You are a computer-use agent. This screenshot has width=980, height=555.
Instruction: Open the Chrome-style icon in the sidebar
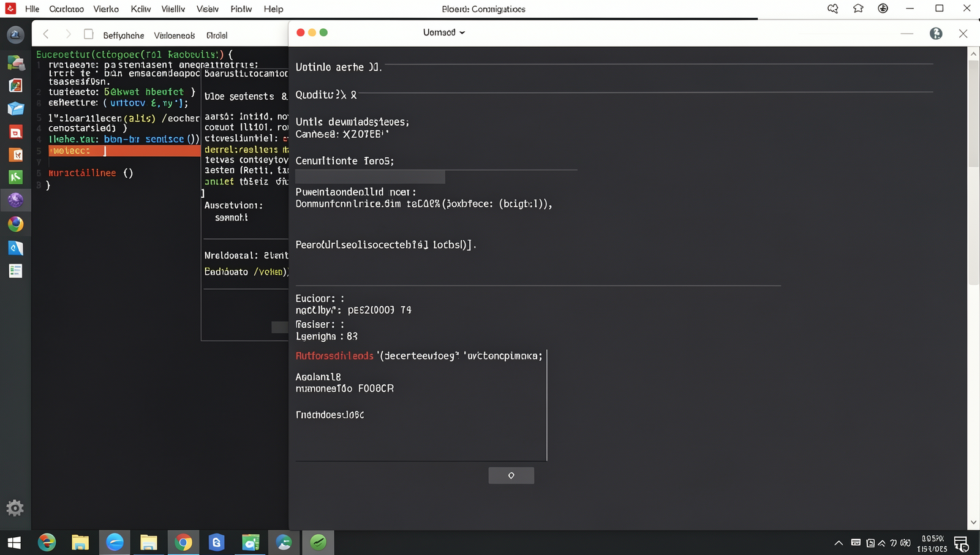pyautogui.click(x=15, y=224)
